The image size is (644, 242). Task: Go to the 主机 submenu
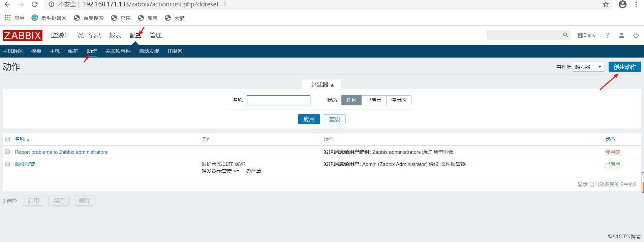point(55,51)
